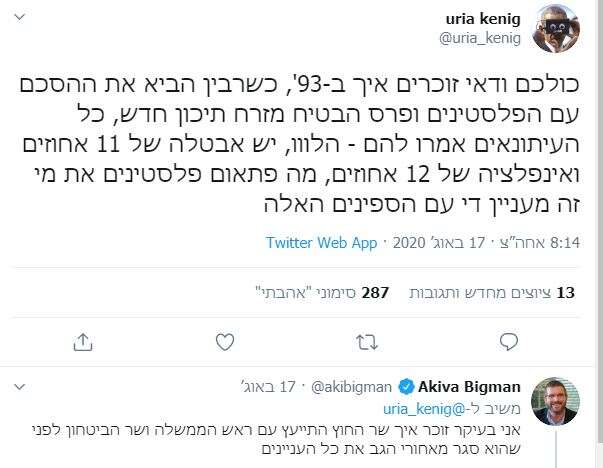Image resolution: width=603 pixels, height=468 pixels.
Task: Like the tweet with the heart icon
Action: click(x=225, y=342)
